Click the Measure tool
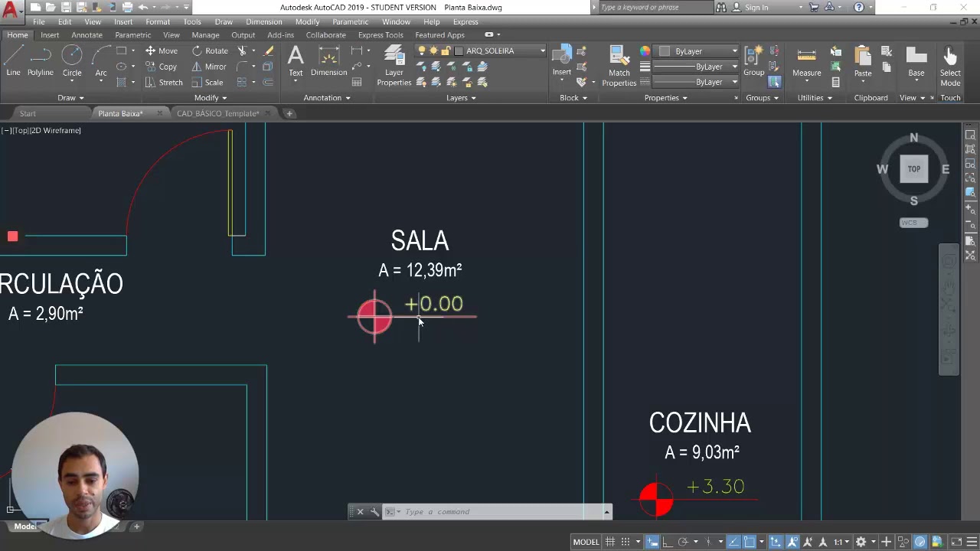This screenshot has height=551, width=980. 806,61
